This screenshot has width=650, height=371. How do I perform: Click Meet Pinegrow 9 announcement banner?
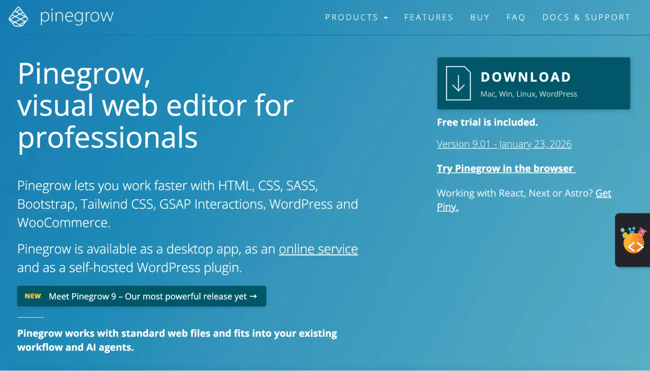coord(141,296)
